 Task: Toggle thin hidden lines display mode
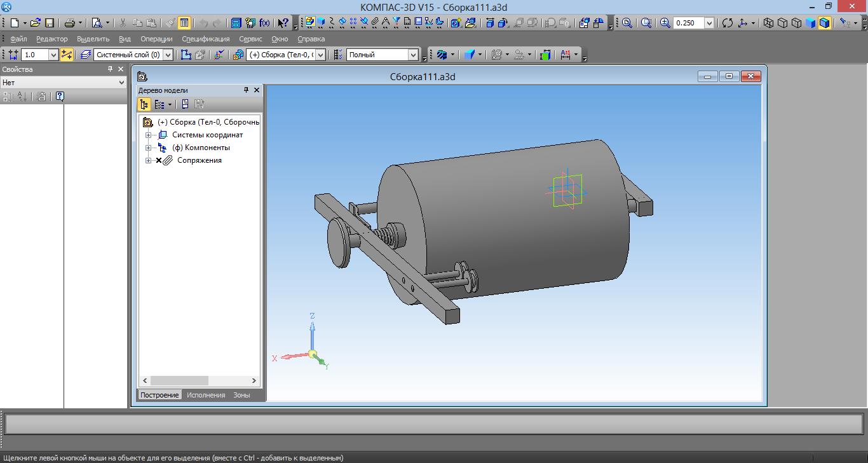point(797,23)
